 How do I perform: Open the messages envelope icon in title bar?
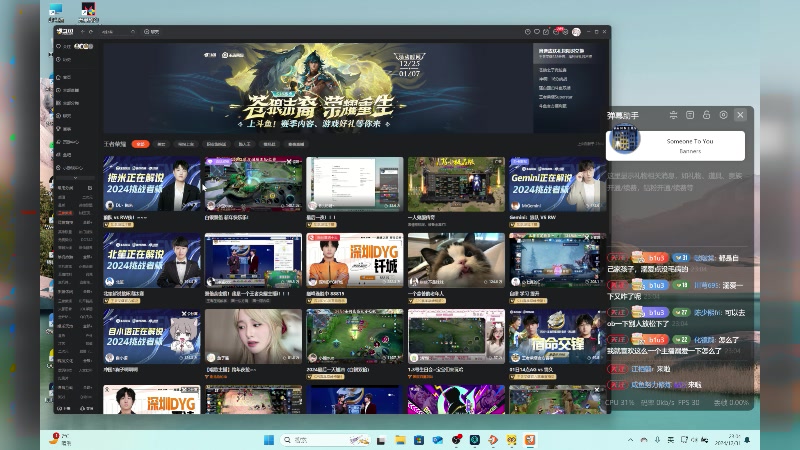(566, 32)
